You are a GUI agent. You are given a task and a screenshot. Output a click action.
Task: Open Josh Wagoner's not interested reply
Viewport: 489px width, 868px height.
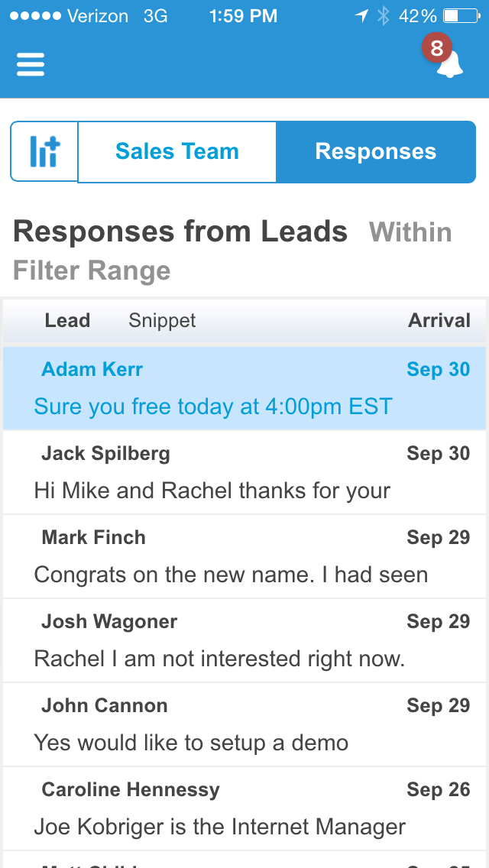[244, 640]
